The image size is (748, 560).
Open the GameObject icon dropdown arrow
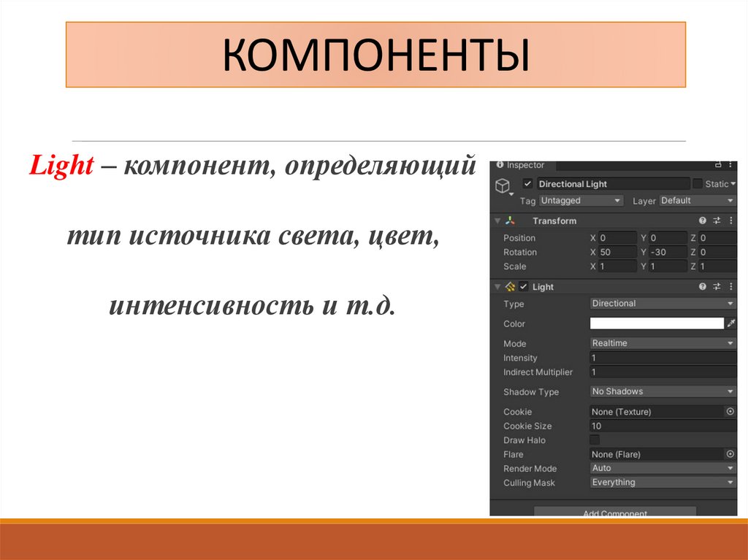point(511,194)
